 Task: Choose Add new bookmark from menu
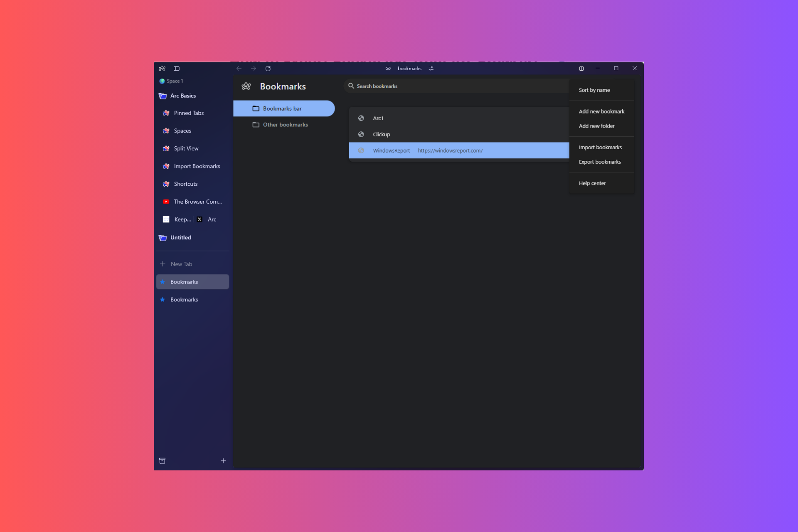tap(601, 111)
